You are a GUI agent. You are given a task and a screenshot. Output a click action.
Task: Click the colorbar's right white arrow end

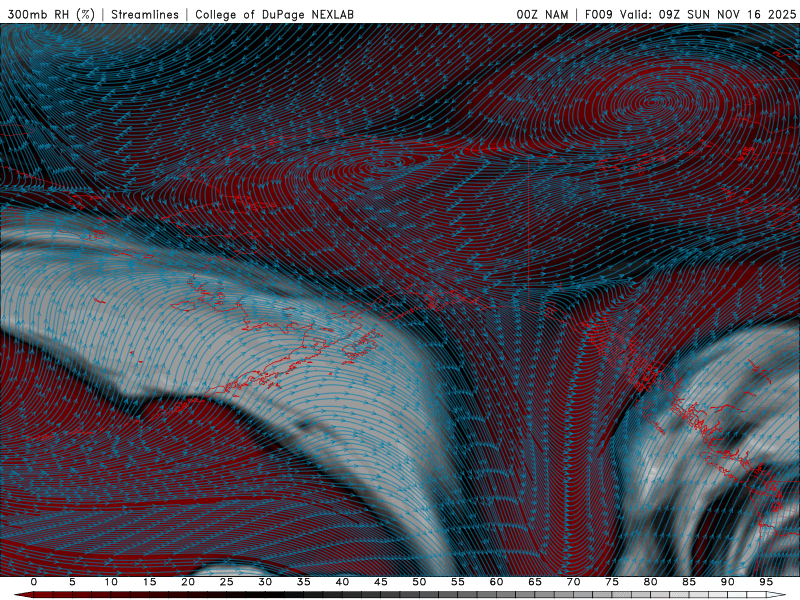[777, 594]
